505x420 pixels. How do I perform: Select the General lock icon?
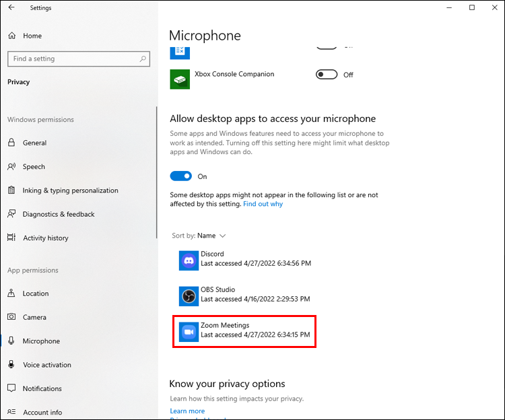(11, 143)
